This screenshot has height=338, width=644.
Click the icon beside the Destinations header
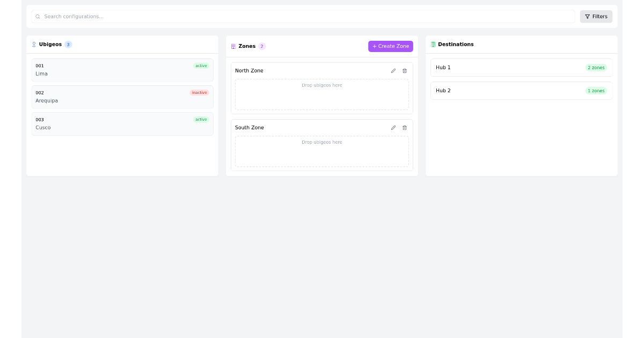(x=434, y=44)
